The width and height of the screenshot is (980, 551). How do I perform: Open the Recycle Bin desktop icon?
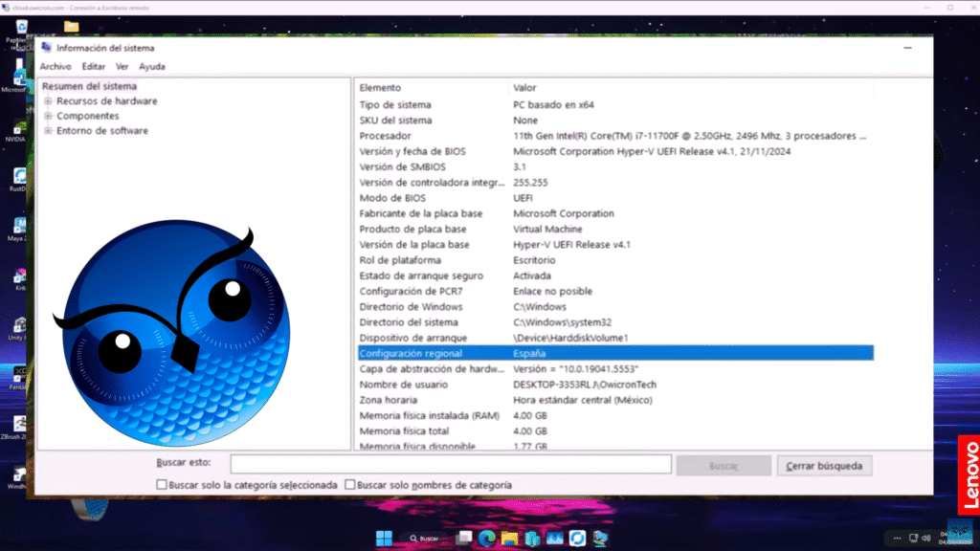[15, 29]
